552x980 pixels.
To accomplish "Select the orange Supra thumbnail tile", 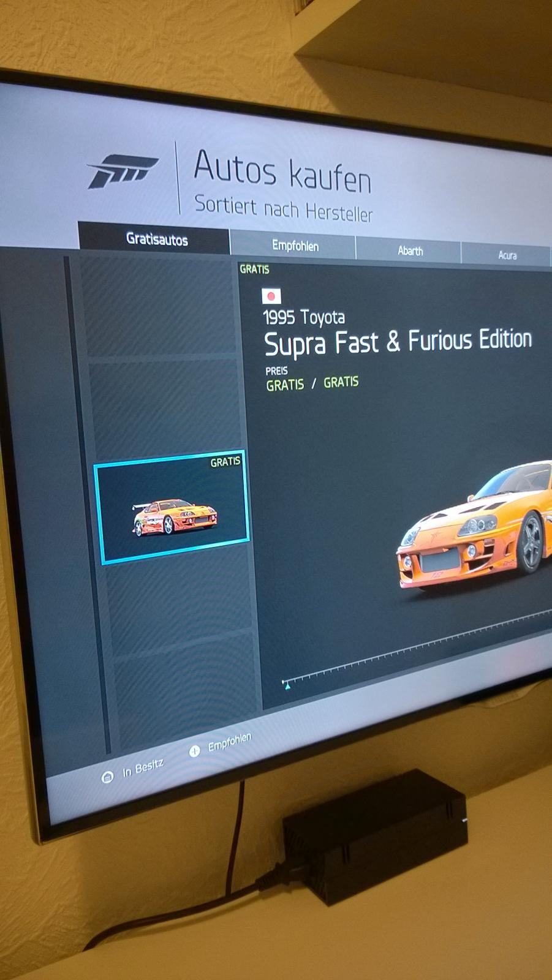I will point(172,508).
